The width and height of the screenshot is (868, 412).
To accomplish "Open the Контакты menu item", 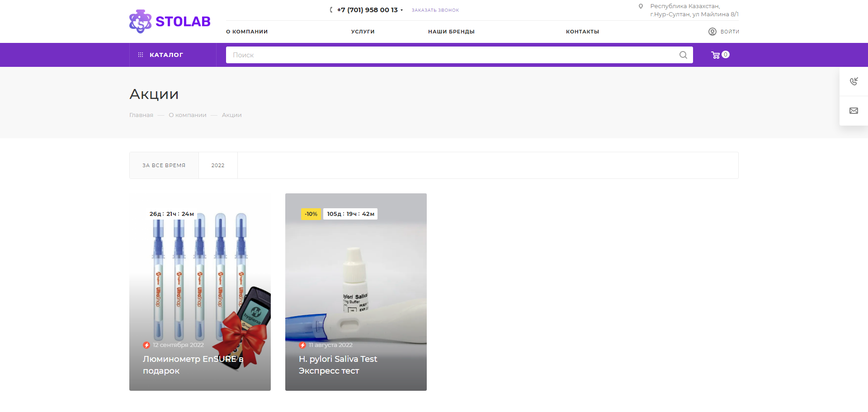I will (x=582, y=32).
